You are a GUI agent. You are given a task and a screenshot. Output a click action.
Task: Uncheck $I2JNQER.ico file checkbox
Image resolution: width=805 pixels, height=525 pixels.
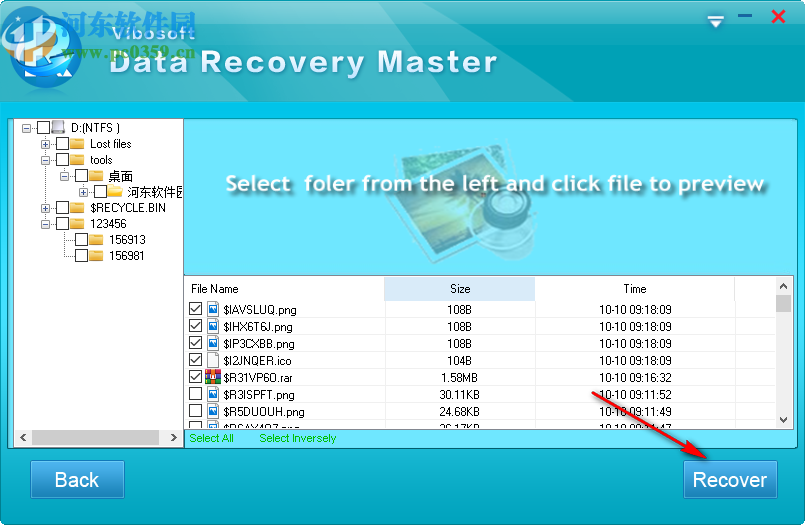[x=195, y=360]
